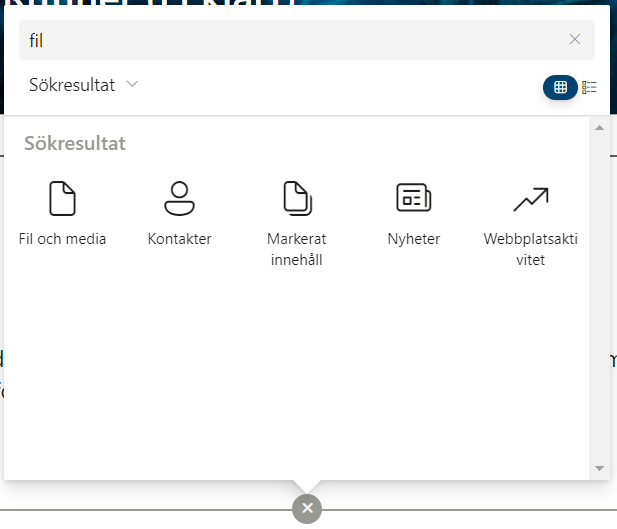Clear the search text with the X
The height and width of the screenshot is (529, 617).
point(575,39)
